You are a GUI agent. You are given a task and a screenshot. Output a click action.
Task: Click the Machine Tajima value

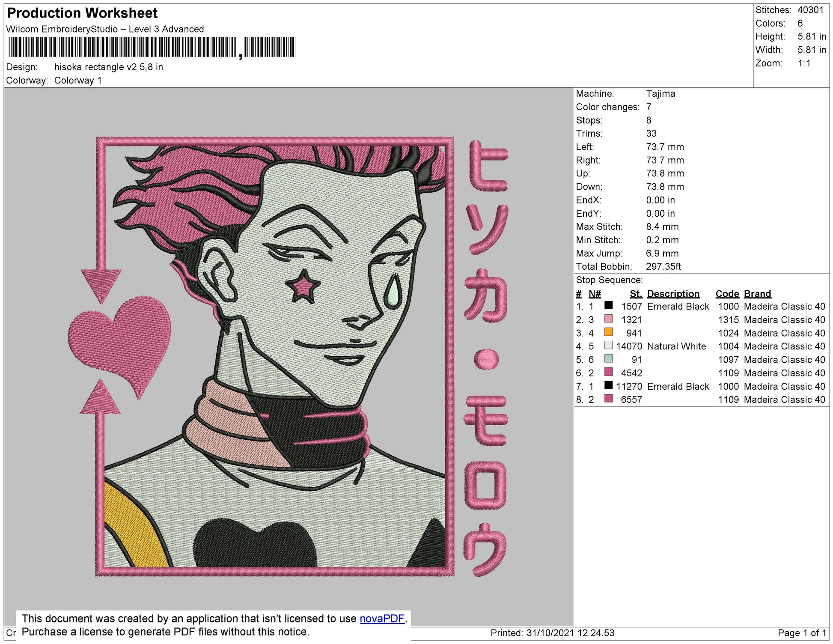point(661,94)
